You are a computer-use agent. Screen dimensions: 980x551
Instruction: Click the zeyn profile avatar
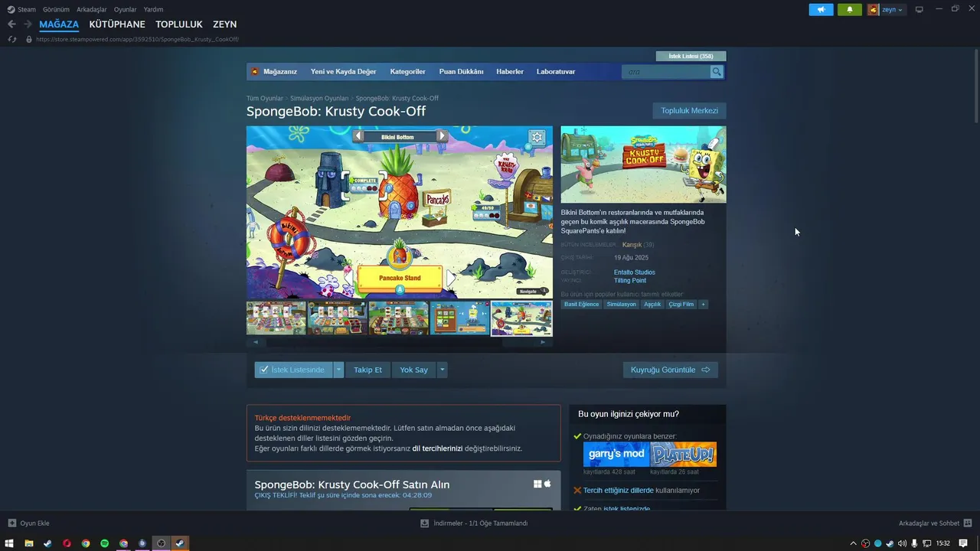[x=873, y=10]
